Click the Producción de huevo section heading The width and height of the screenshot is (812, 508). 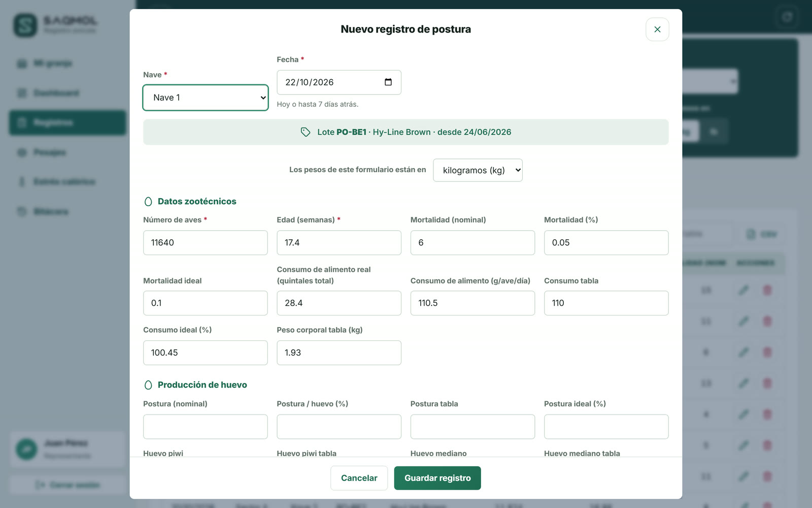click(x=202, y=385)
